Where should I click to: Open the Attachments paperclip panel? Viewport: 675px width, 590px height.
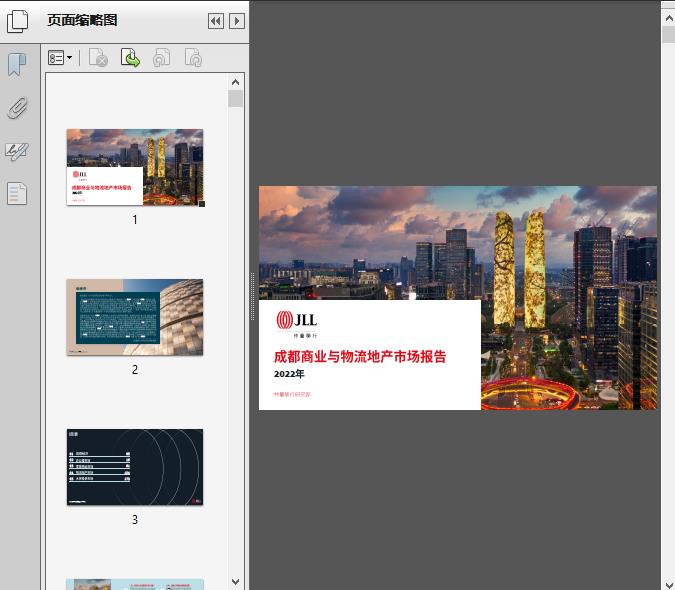pos(18,108)
